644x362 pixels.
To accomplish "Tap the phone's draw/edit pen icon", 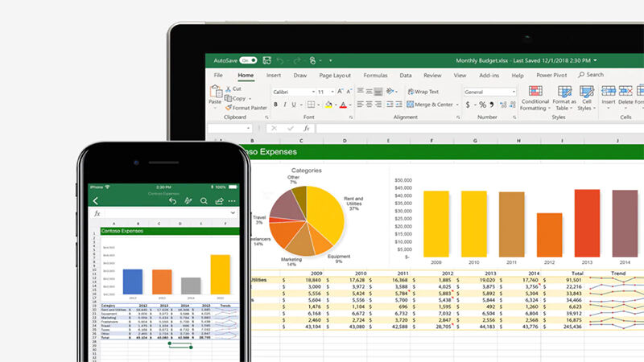I will (188, 200).
